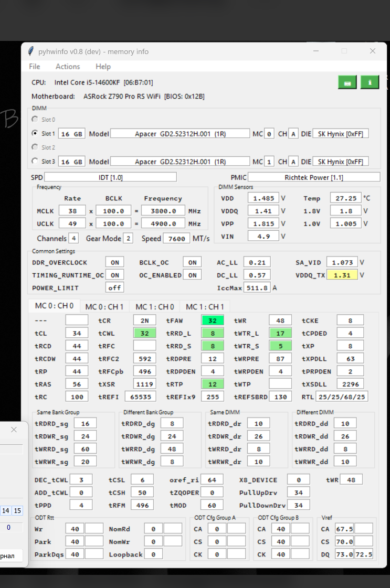Select the Slot 1 radio button

35,133
